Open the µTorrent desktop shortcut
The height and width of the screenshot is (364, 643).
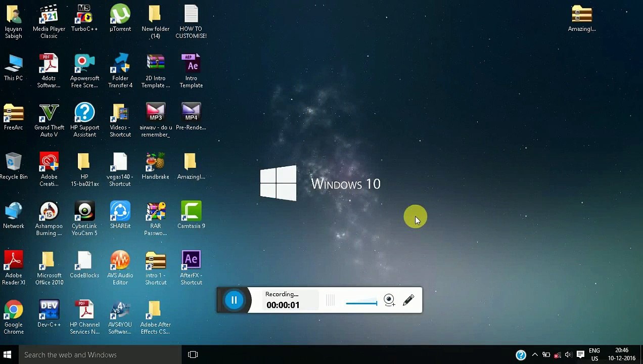point(120,19)
